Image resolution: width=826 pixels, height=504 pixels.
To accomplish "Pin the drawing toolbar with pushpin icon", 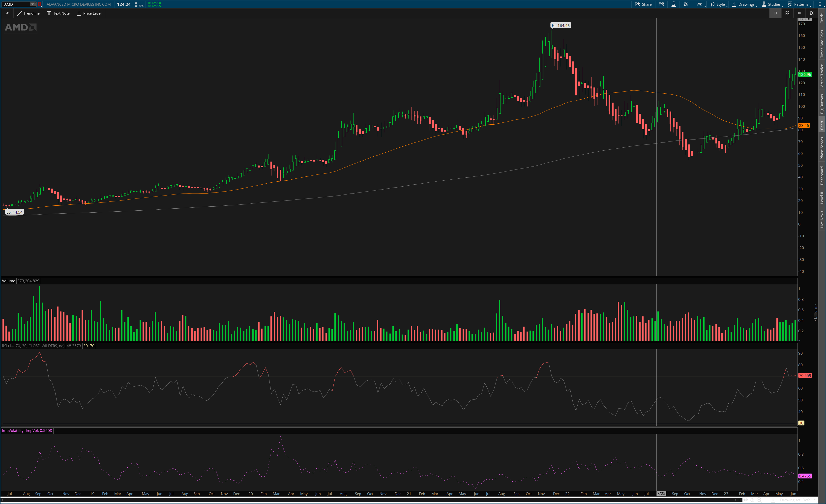I will click(x=7, y=13).
